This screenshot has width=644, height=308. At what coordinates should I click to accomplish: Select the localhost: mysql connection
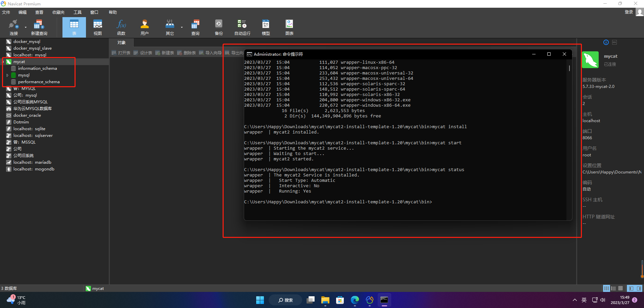click(30, 55)
